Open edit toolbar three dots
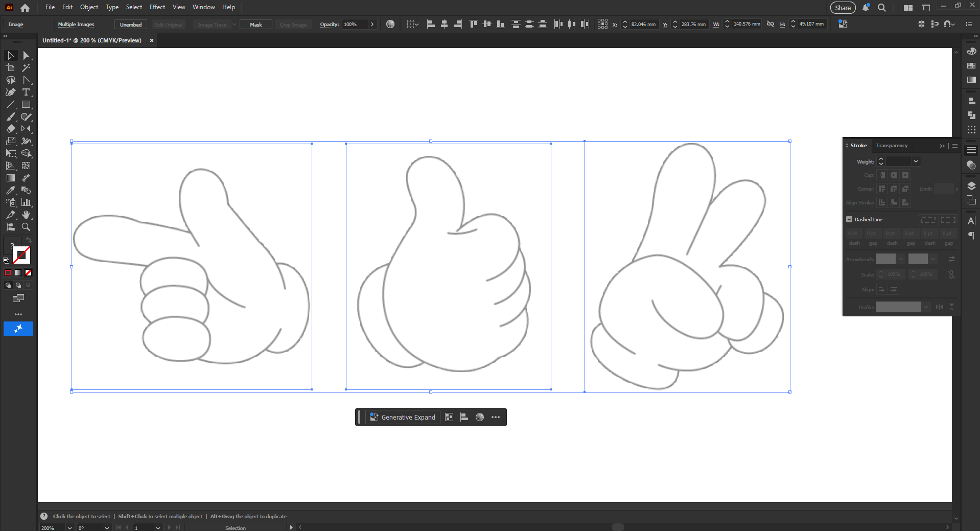980x531 pixels. [18, 314]
